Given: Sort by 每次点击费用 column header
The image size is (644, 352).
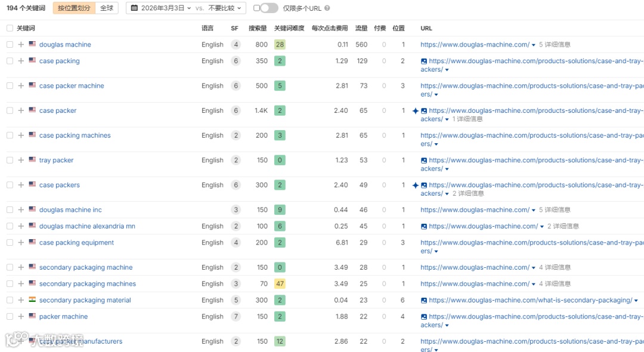Looking at the screenshot, I should coord(330,28).
